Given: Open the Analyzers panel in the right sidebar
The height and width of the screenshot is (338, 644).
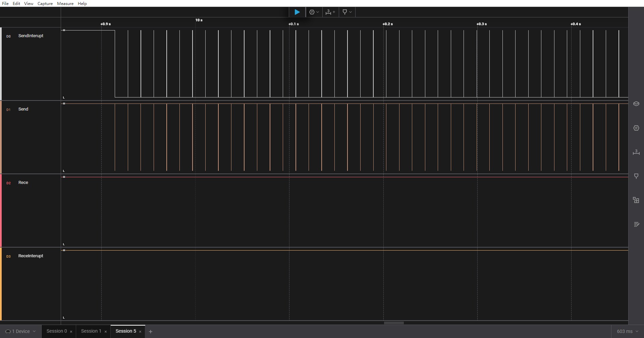Looking at the screenshot, I should coord(636,128).
